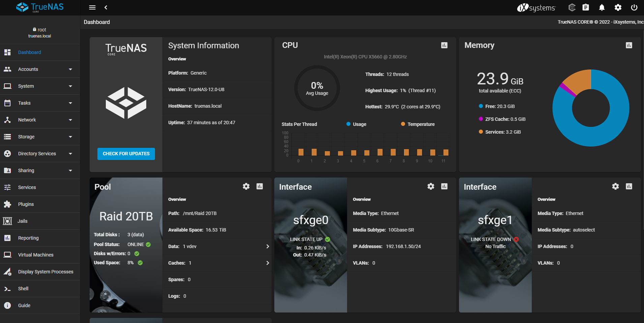Click the Plugins puzzle-piece icon
This screenshot has width=644, height=323.
coord(7,204)
